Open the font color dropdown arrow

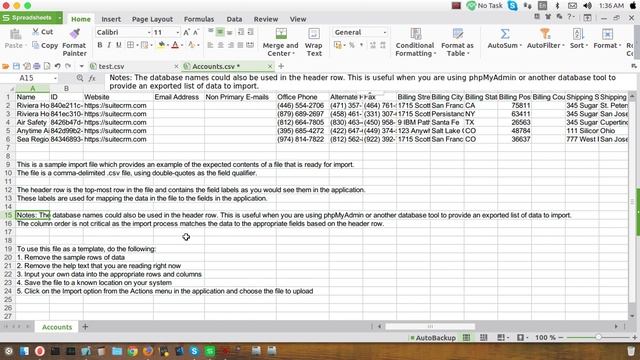click(182, 45)
